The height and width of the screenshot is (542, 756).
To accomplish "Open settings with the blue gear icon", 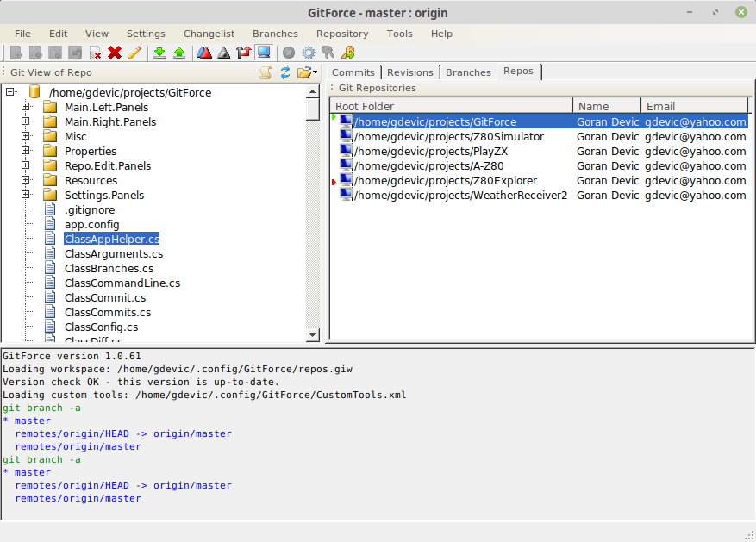I will click(309, 53).
